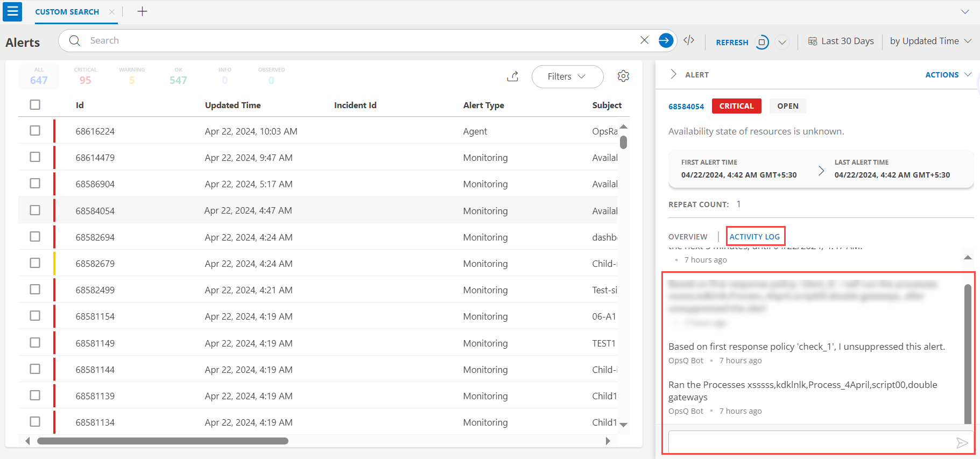This screenshot has height=459, width=980.
Task: Open alert ID link 68584054 in panel
Action: (686, 107)
